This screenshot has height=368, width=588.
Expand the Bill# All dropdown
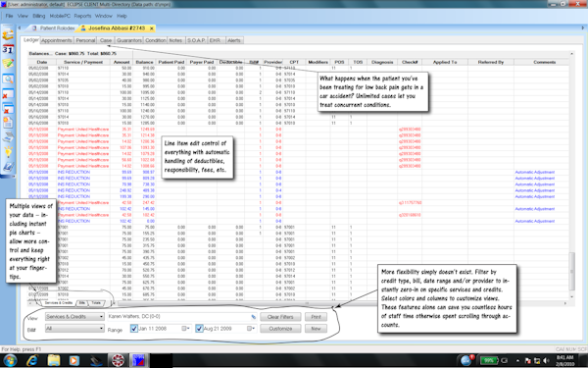(101, 329)
